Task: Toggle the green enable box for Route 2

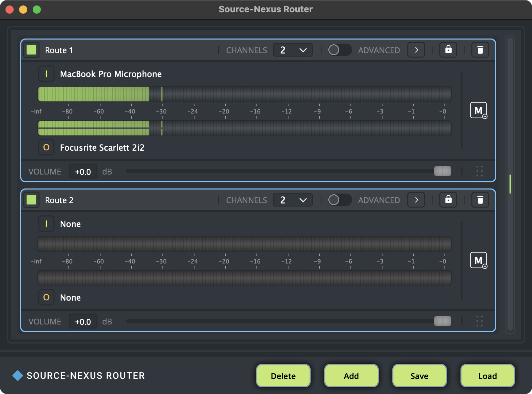Action: tap(31, 200)
